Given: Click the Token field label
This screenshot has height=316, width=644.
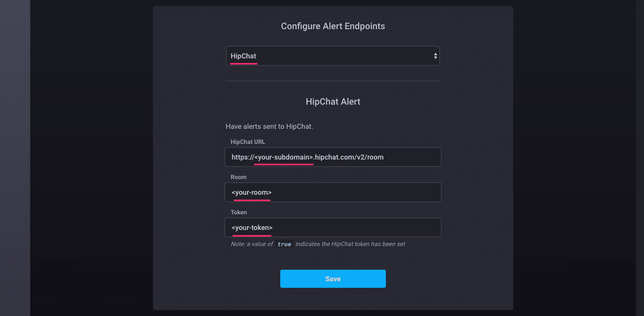Looking at the screenshot, I should [x=238, y=212].
